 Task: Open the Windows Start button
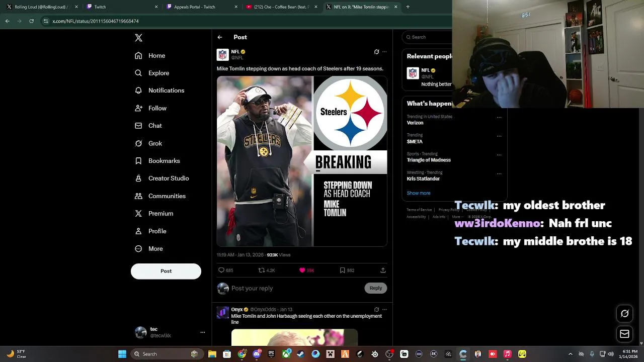(122, 354)
